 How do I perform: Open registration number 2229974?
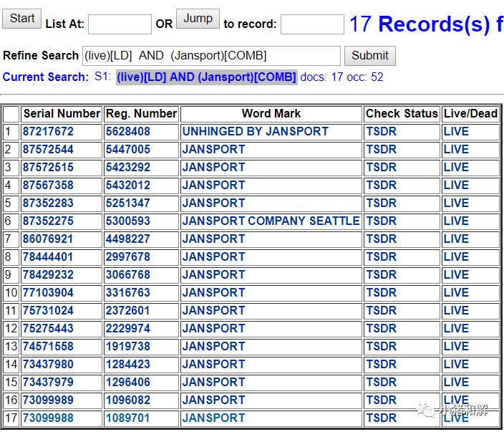tap(128, 328)
